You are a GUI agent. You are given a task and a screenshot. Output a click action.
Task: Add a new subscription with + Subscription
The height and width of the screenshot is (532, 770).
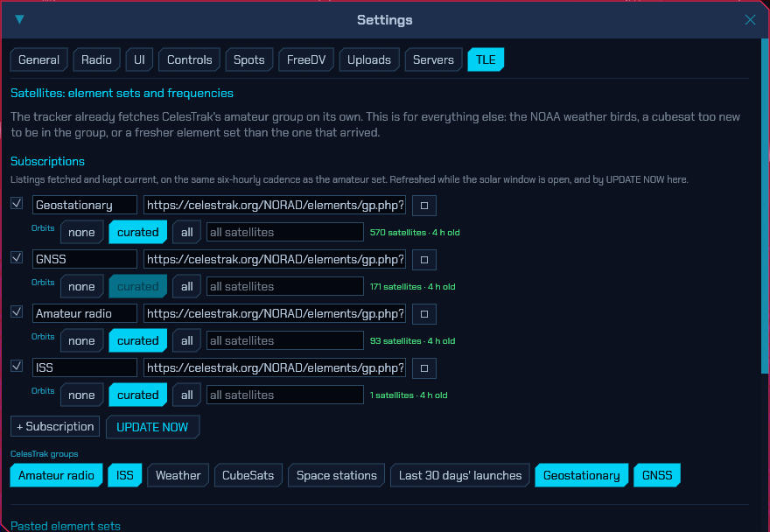[x=55, y=426]
